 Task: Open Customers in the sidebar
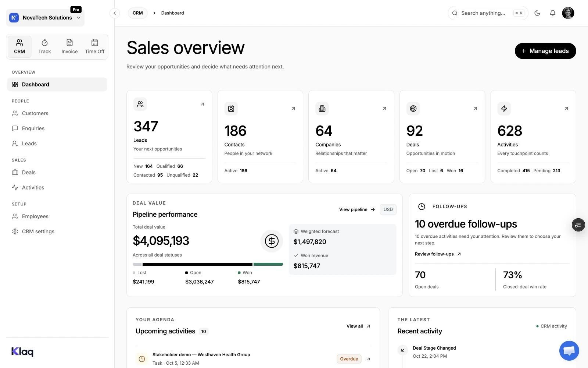pyautogui.click(x=57, y=113)
